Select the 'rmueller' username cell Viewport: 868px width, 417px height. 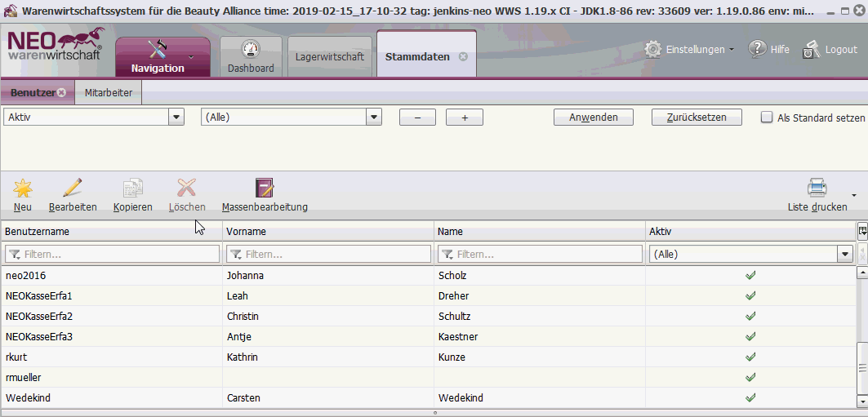pyautogui.click(x=112, y=377)
